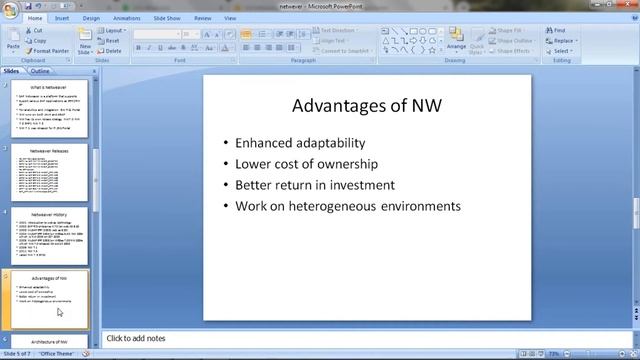The image size is (640, 360).
Task: Select Netweaver History slide thumbnail
Action: [x=49, y=236]
